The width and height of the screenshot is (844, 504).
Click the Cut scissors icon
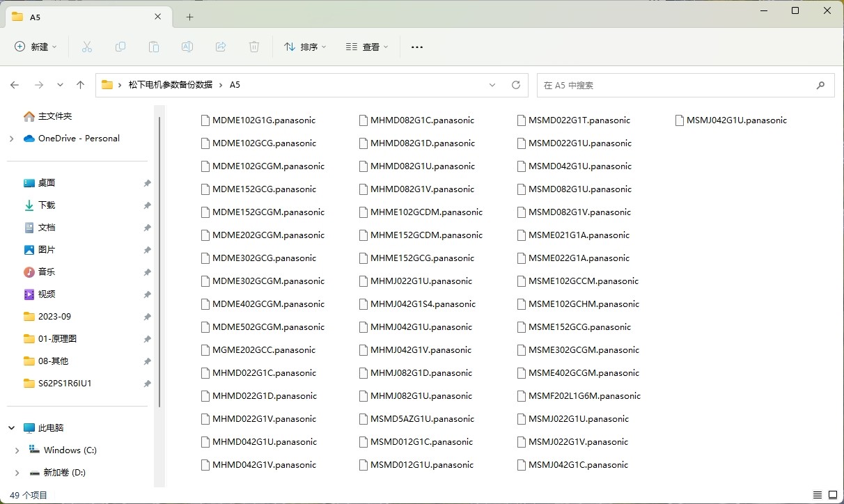coord(87,47)
